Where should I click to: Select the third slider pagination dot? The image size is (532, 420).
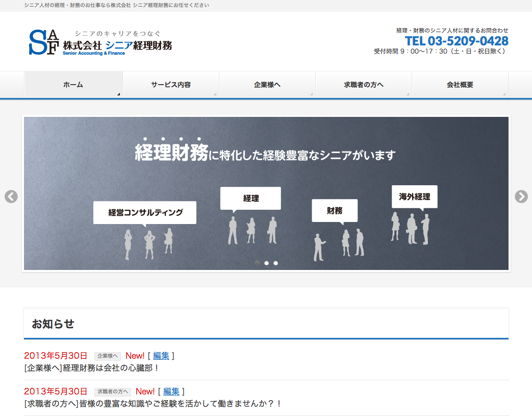(x=276, y=263)
